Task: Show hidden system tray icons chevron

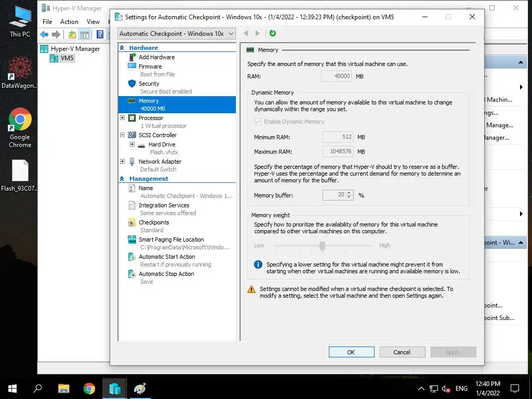Action: tap(421, 389)
